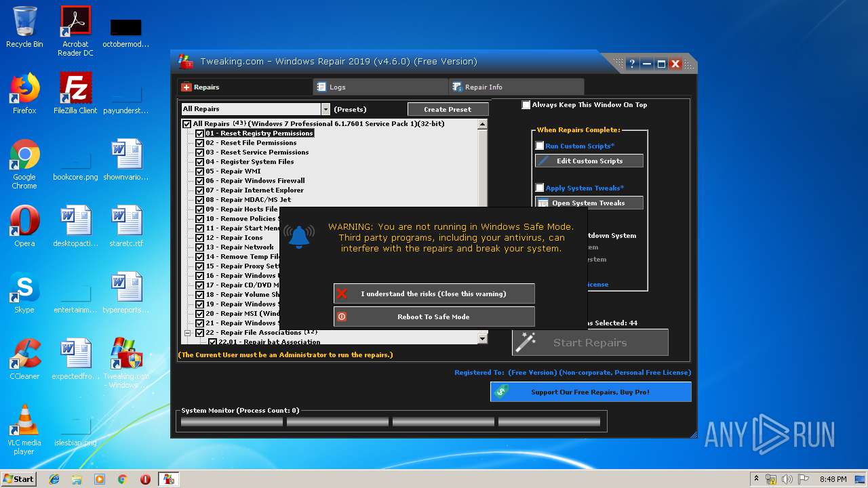
Task: Click Support Our Free Repairs, Buy Pro
Action: click(591, 392)
